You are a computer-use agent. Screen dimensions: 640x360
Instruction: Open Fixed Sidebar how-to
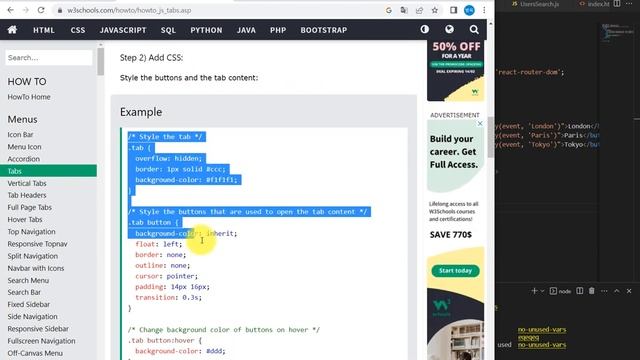29,304
